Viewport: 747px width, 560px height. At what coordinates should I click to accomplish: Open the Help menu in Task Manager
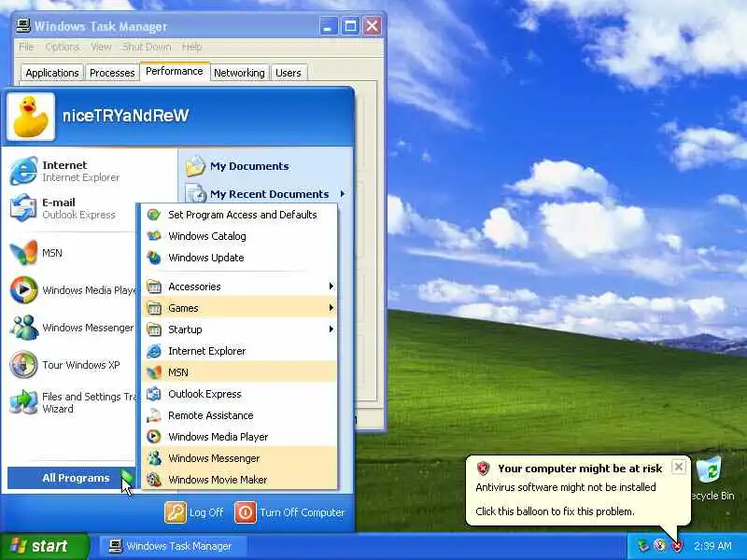191,47
